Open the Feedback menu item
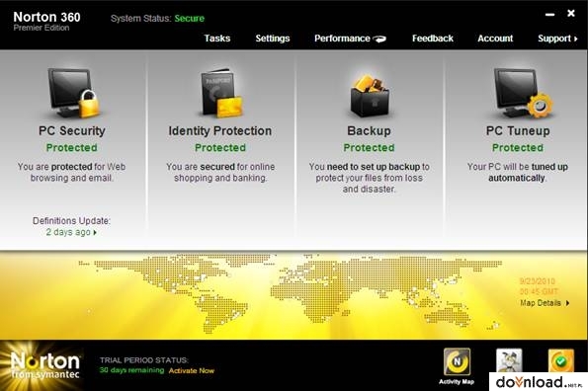Screen dimensions: 588x391 point(433,39)
